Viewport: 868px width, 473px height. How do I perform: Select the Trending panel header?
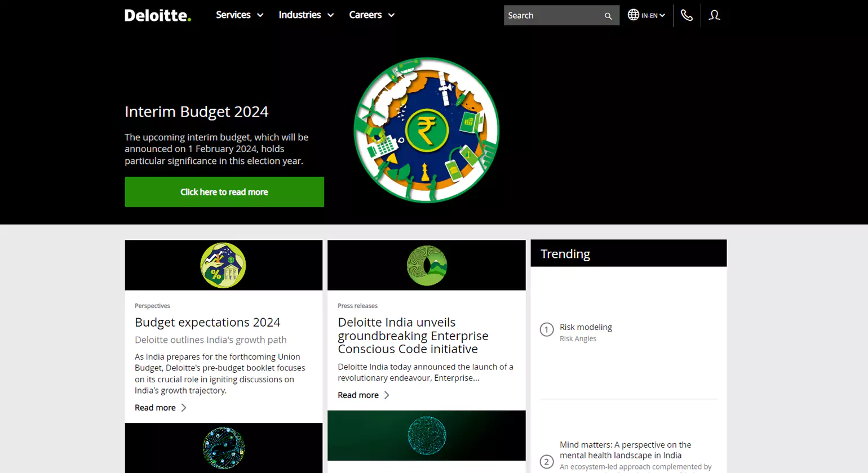565,253
